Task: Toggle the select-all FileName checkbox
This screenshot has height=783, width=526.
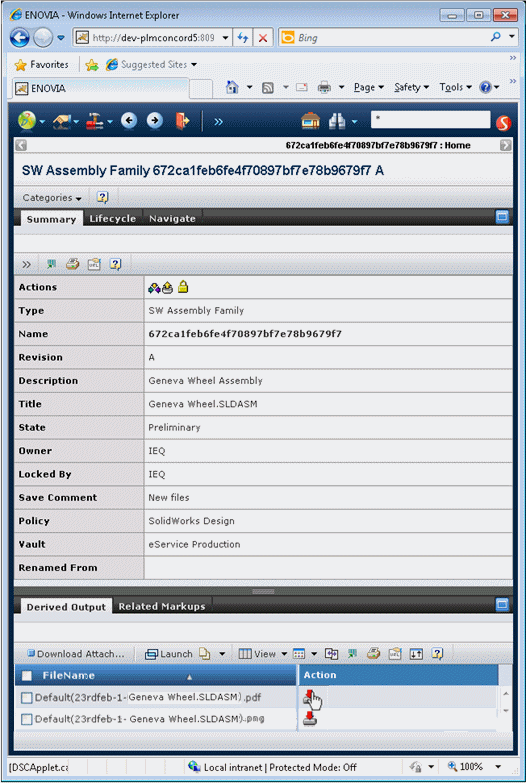Action: 26,676
